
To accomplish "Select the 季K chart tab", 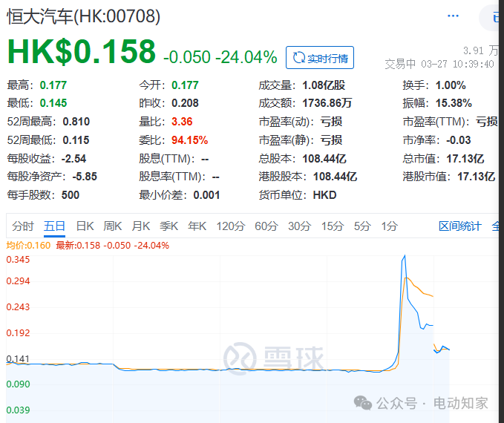I will point(168,226).
